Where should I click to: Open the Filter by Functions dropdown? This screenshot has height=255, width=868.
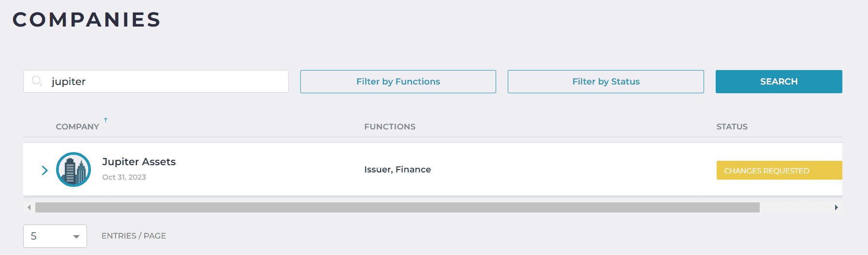(398, 82)
